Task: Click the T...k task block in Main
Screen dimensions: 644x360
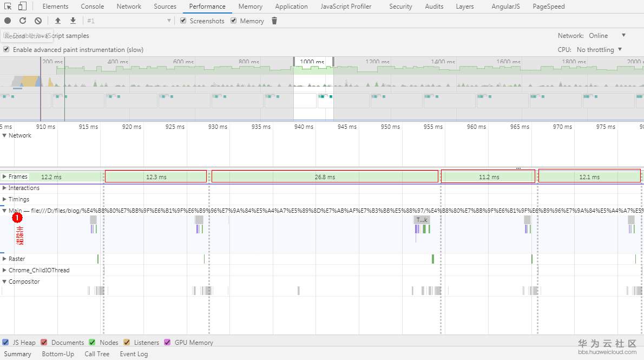Action: (422, 220)
